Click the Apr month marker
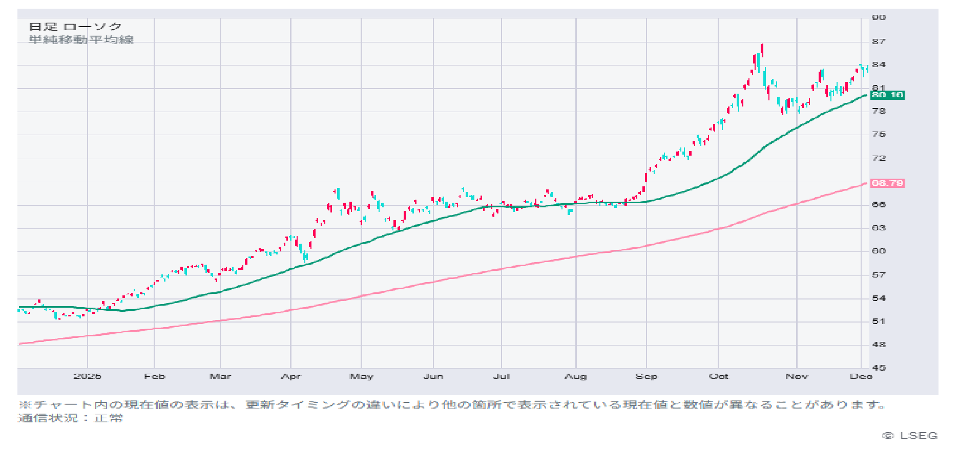 tap(290, 376)
